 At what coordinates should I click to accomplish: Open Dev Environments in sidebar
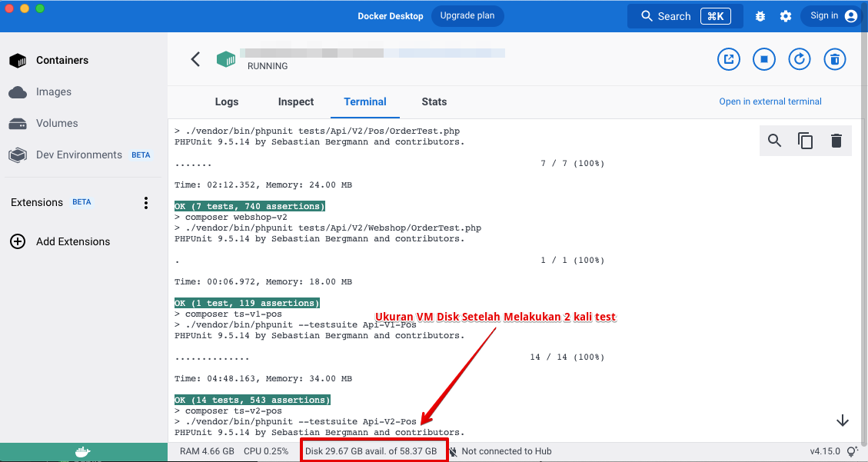click(79, 155)
